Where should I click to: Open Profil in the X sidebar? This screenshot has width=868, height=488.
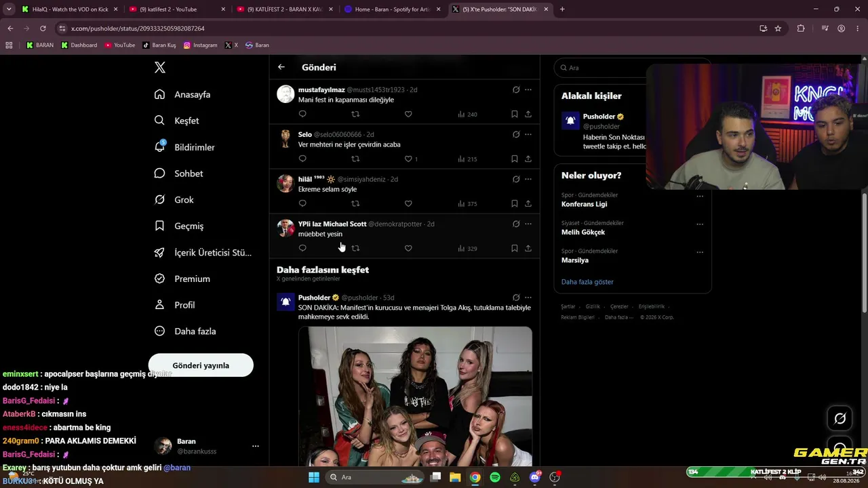[x=176, y=305]
